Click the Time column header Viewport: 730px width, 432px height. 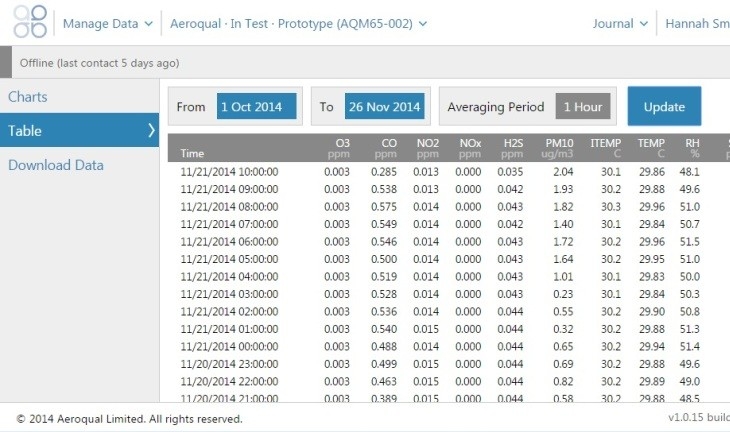pos(192,154)
